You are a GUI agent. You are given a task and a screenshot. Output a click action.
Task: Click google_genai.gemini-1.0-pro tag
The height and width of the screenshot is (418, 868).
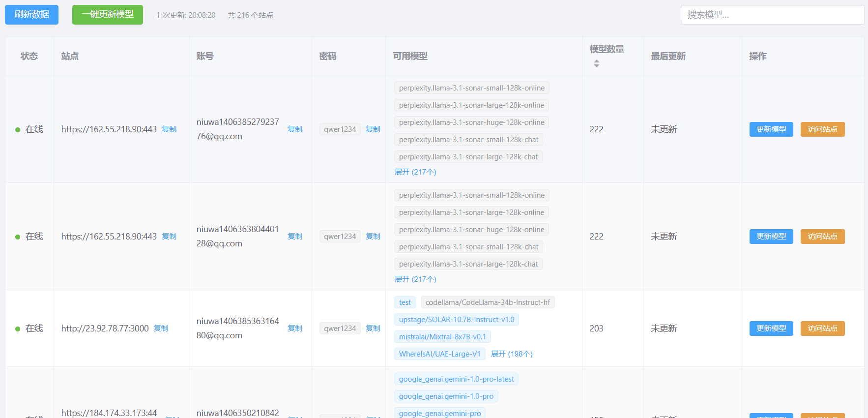click(x=446, y=396)
